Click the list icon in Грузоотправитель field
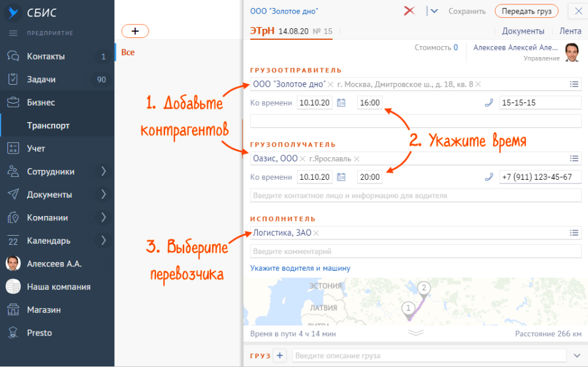The height and width of the screenshot is (367, 588). [574, 85]
